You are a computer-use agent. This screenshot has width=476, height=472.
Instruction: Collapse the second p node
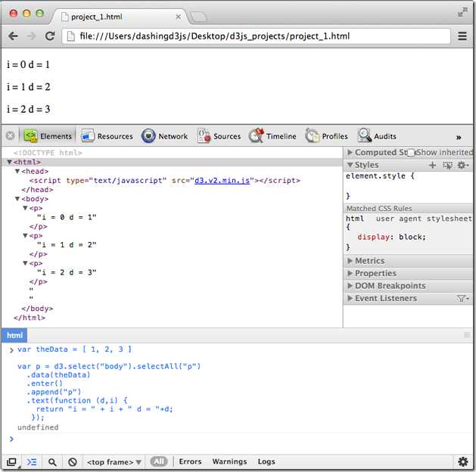(x=25, y=235)
